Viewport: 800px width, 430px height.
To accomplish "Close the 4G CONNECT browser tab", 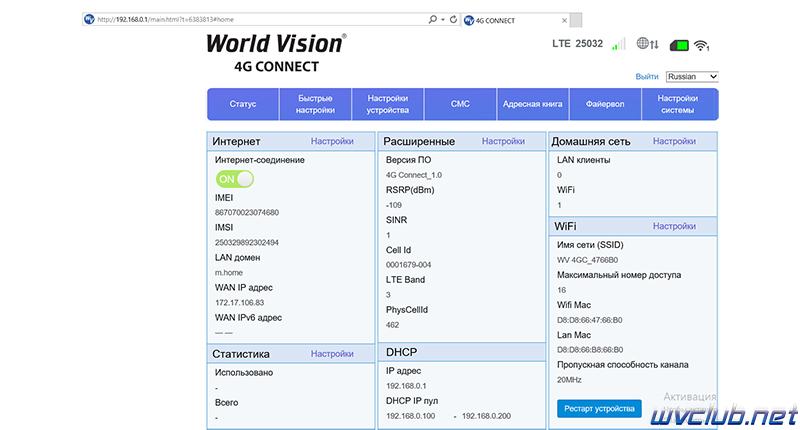I will click(564, 20).
